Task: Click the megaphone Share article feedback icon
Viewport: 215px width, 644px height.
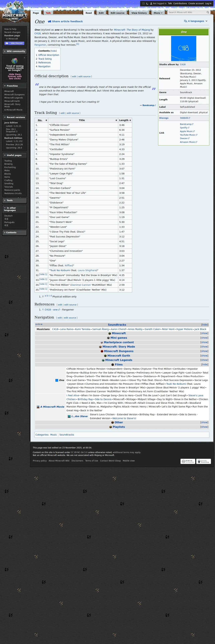Action: pos(50,22)
